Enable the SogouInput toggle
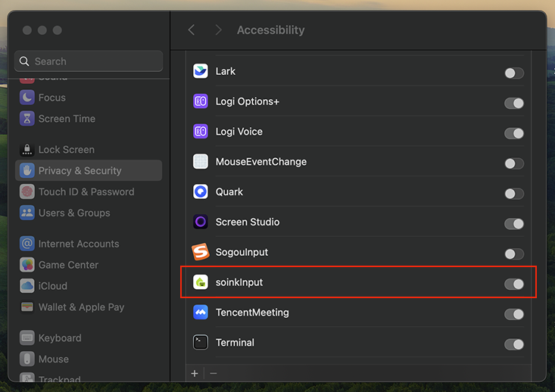This screenshot has height=392, width=555. (514, 254)
